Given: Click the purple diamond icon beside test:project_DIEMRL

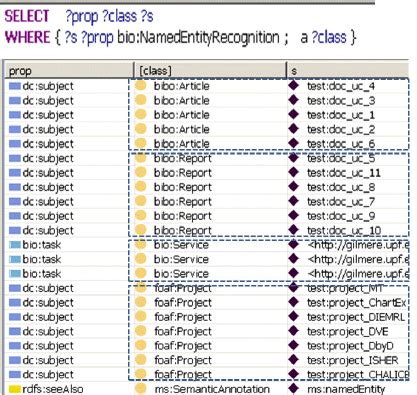Looking at the screenshot, I should pyautogui.click(x=293, y=316).
